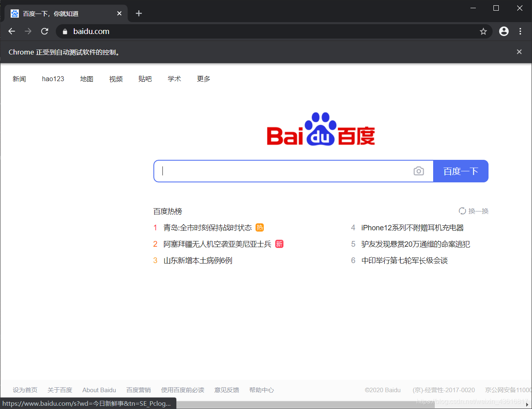Bookmark this page with the star icon
Image resolution: width=532 pixels, height=409 pixels.
click(483, 32)
